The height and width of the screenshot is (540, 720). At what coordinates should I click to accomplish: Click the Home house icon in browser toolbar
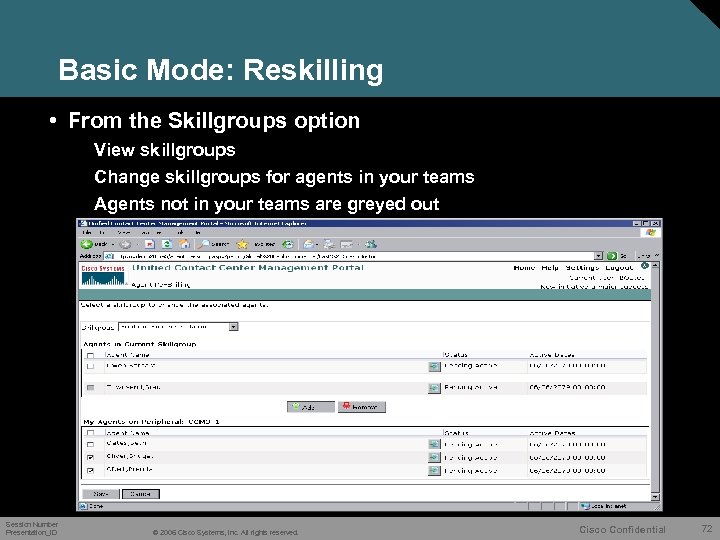[x=184, y=244]
